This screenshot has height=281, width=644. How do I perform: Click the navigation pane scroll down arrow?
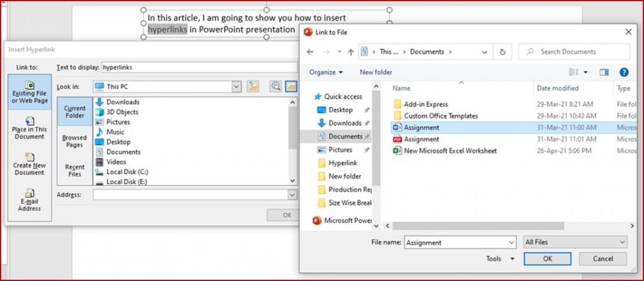coord(376,226)
